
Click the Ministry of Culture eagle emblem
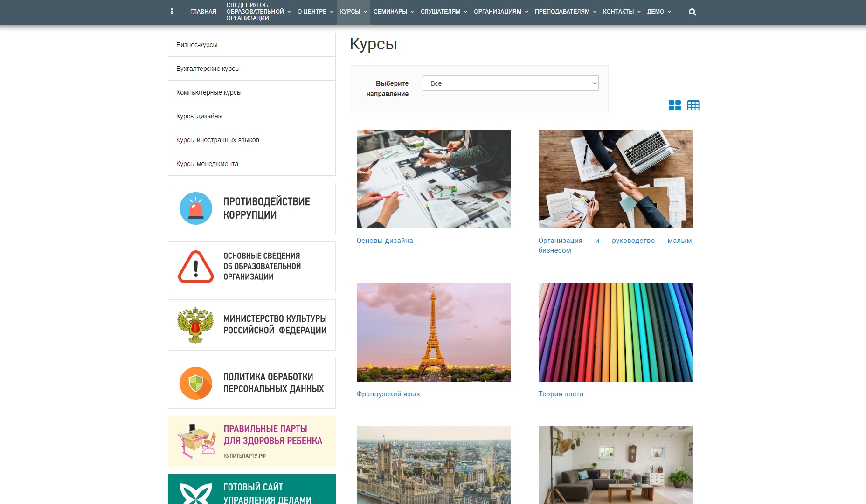pyautogui.click(x=195, y=325)
